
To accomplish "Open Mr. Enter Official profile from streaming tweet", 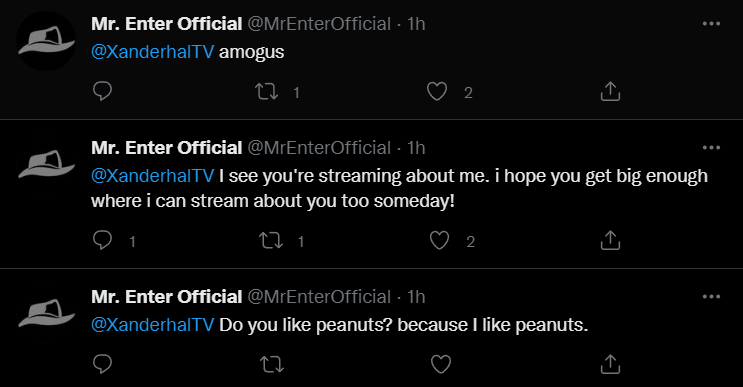I will click(x=167, y=148).
